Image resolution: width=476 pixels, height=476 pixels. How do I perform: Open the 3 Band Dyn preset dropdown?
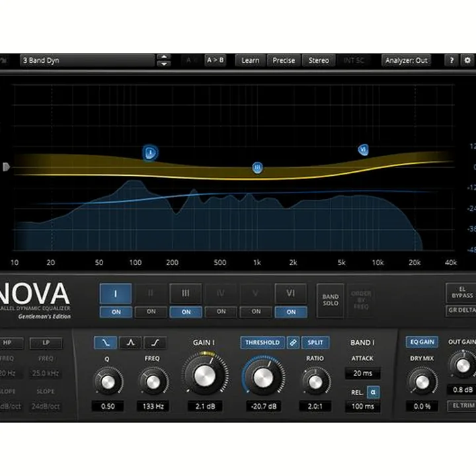click(87, 60)
